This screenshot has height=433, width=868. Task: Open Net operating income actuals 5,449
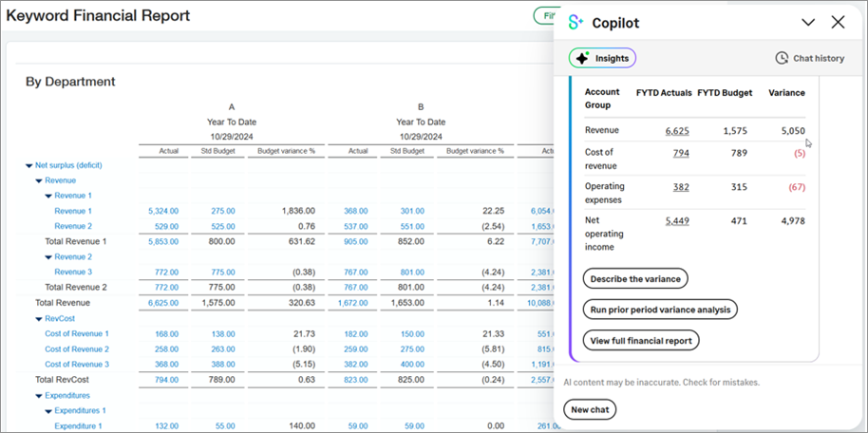tap(677, 221)
